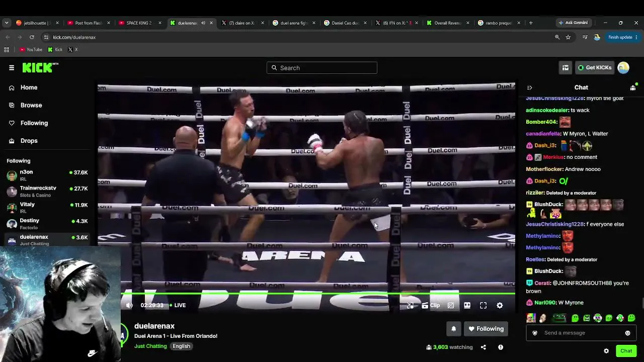This screenshot has width=644, height=362.
Task: Collapse the chat panel
Action: tap(529, 87)
